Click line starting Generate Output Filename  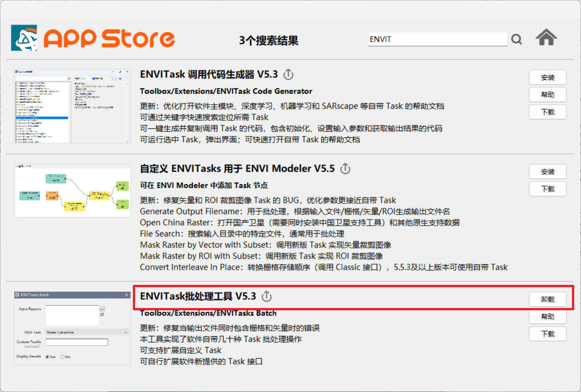pyautogui.click(x=295, y=211)
